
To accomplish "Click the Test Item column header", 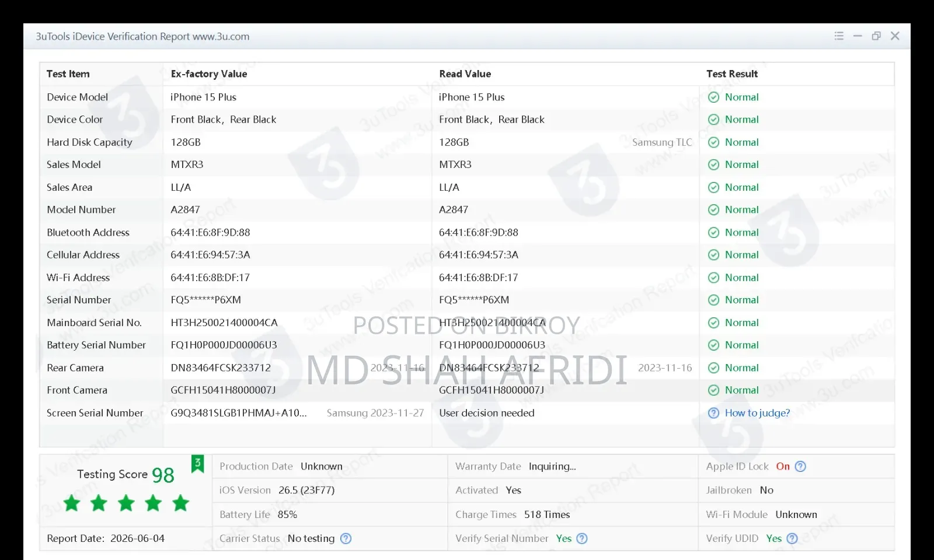I will (x=68, y=74).
